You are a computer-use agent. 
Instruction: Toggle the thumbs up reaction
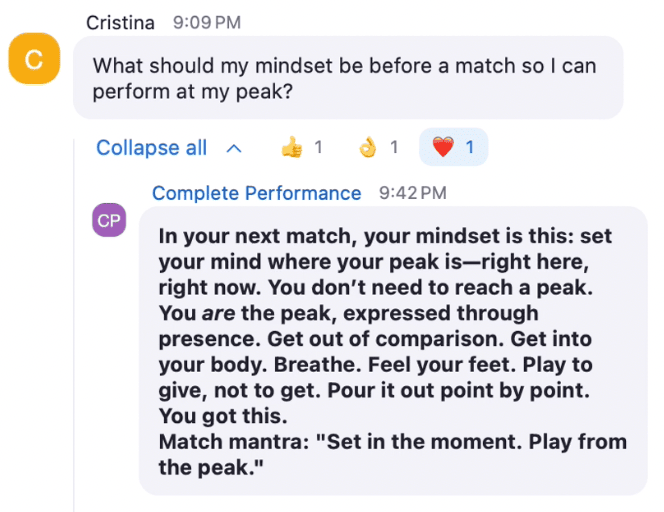302,147
